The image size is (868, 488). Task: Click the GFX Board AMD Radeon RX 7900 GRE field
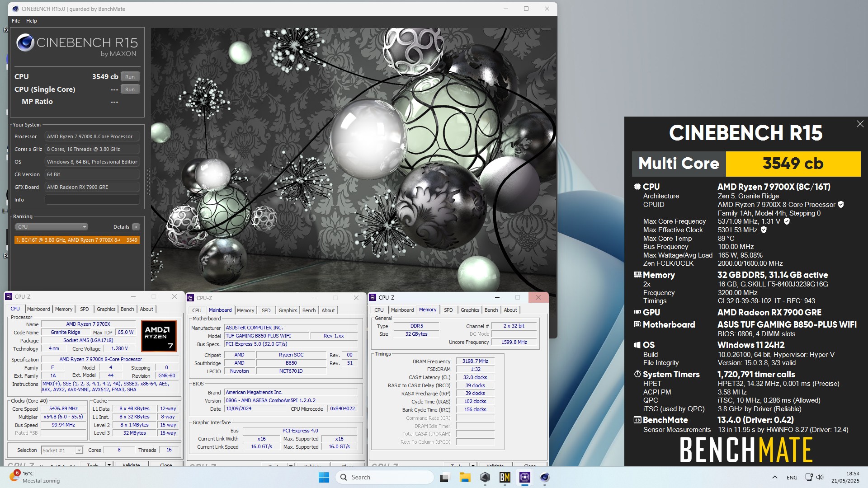pyautogui.click(x=92, y=187)
